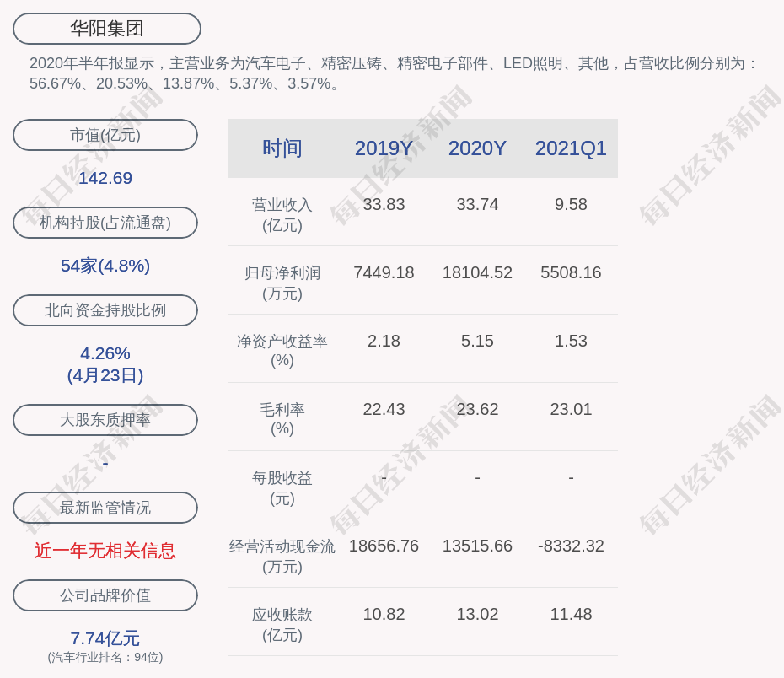Click the 华阳集团 company name pill
The width and height of the screenshot is (784, 678).
(x=107, y=29)
